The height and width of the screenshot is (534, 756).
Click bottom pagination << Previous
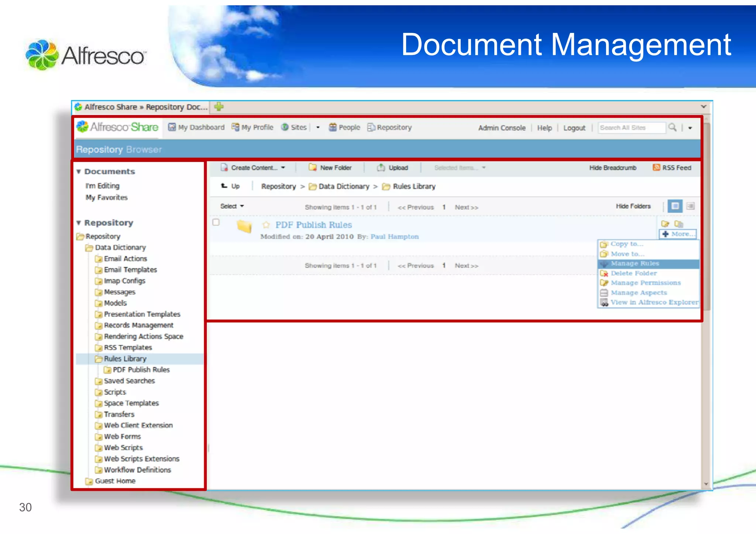point(416,266)
